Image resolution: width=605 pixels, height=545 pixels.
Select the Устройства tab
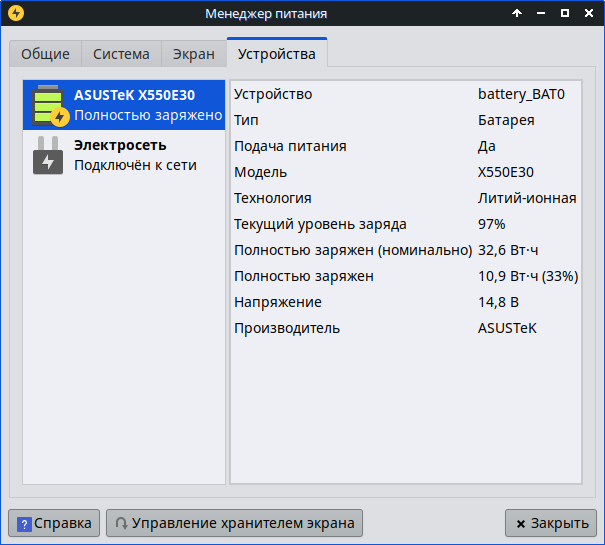tap(276, 54)
